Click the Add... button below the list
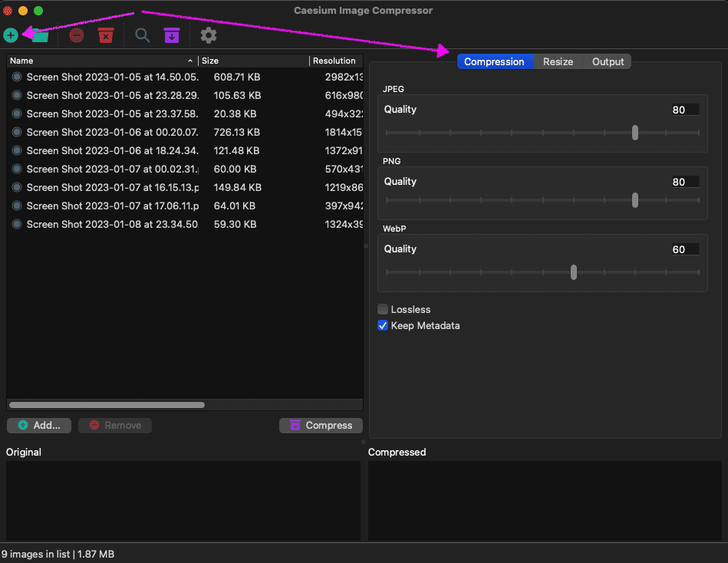 pos(39,426)
